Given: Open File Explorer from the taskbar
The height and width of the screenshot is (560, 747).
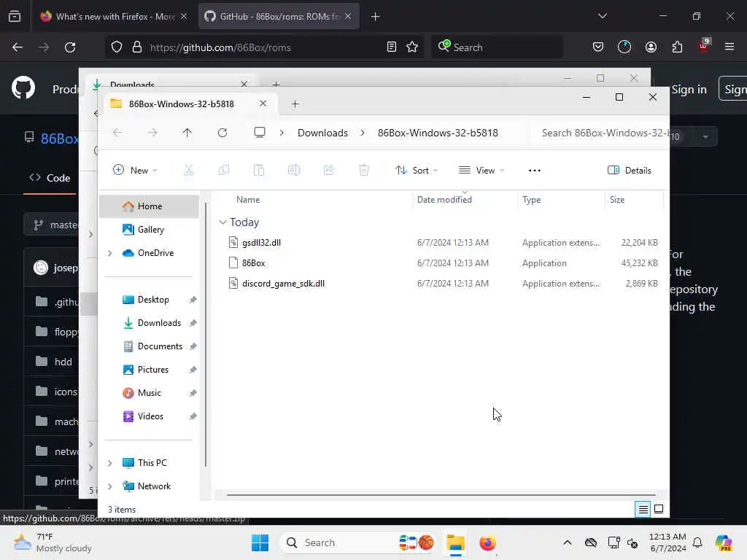Looking at the screenshot, I should [455, 542].
